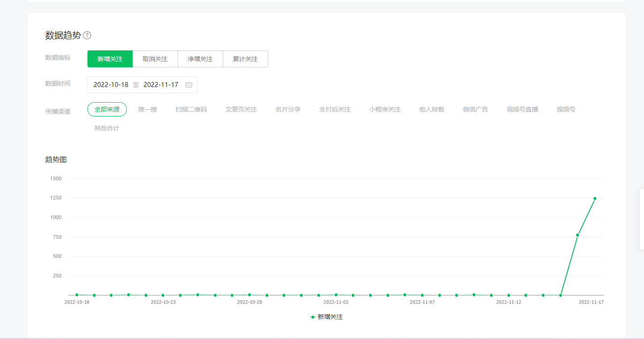Viewport: 644px width, 339px height.
Task: Switch to the 累计关注 metric tab
Action: pos(245,59)
